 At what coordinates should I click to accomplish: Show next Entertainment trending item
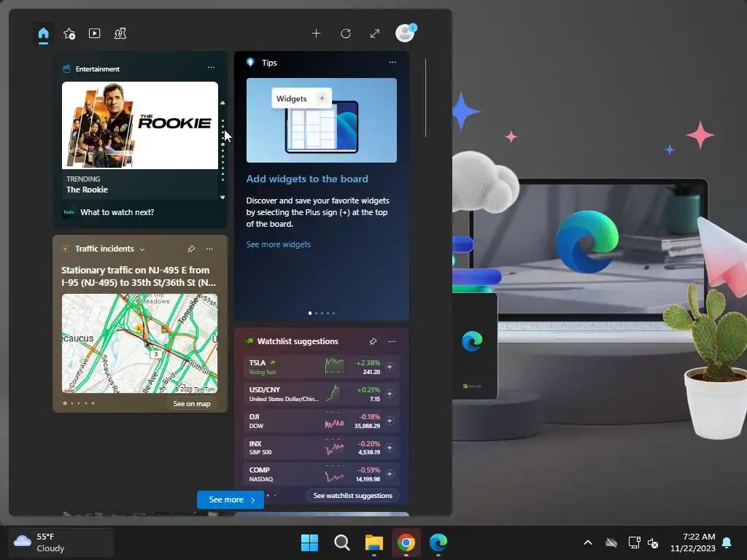pyautogui.click(x=222, y=197)
